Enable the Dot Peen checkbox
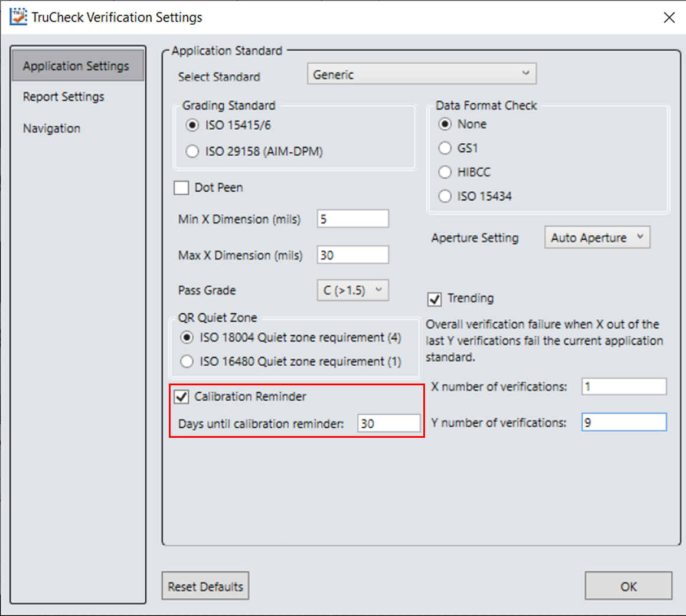Viewport: 686px width, 616px height. coord(181,188)
